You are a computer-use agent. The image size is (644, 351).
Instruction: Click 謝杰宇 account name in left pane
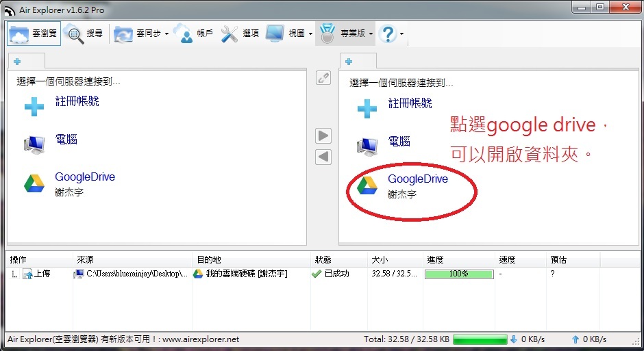pyautogui.click(x=69, y=192)
